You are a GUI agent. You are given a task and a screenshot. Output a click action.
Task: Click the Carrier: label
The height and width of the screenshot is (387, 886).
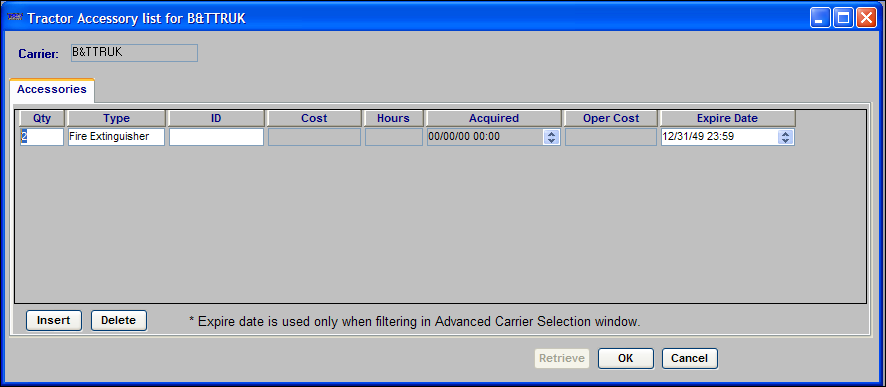[38, 54]
